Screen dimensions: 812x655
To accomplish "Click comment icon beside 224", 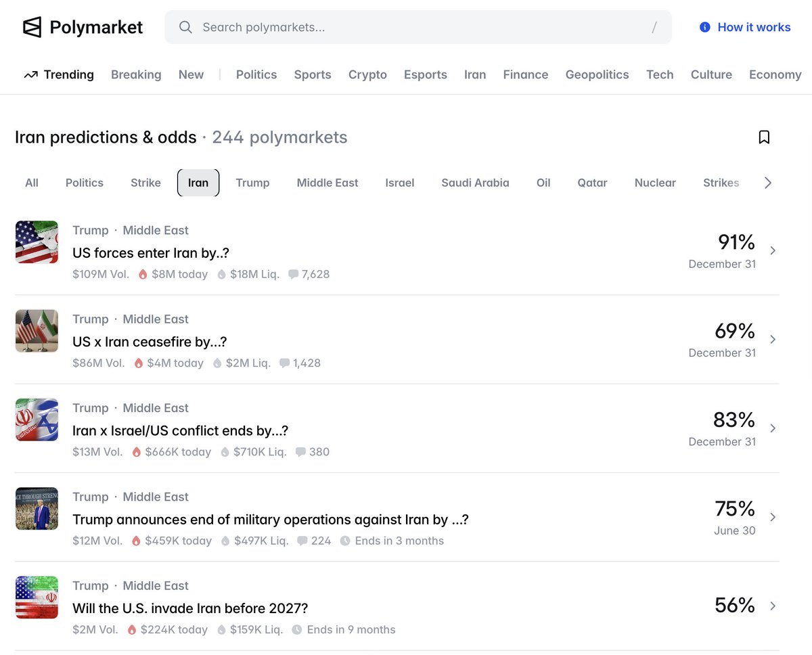I will 302,541.
